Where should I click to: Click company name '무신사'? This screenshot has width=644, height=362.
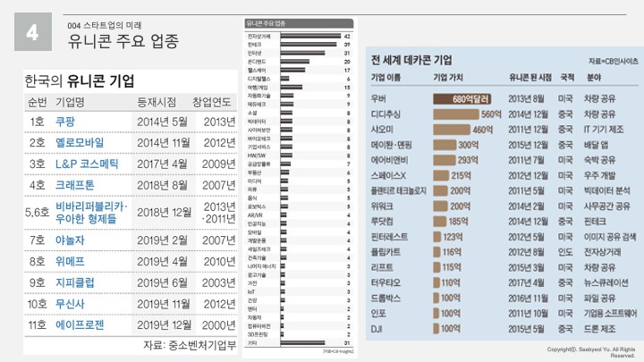click(x=70, y=304)
